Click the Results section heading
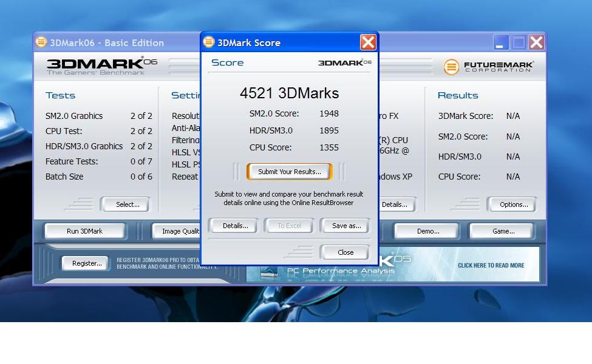 coord(458,95)
